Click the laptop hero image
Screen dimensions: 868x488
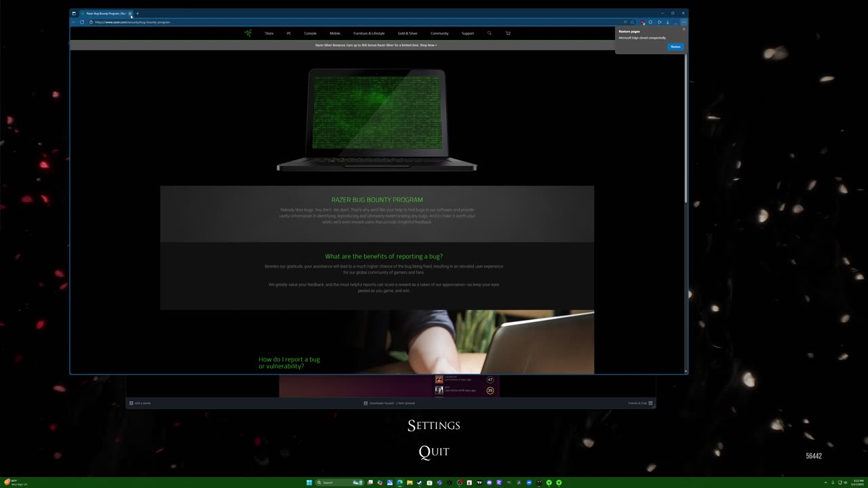(377, 119)
